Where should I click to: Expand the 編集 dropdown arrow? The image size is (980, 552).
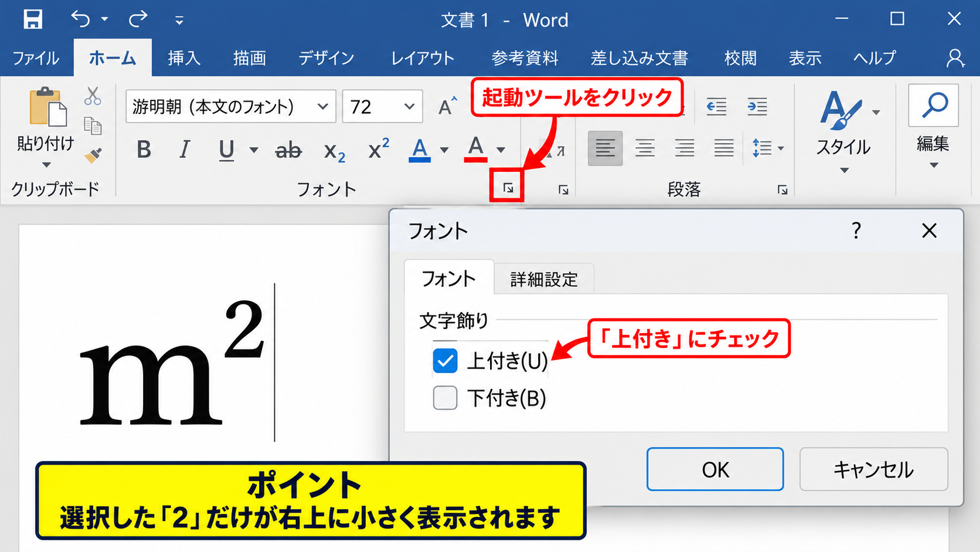934,165
